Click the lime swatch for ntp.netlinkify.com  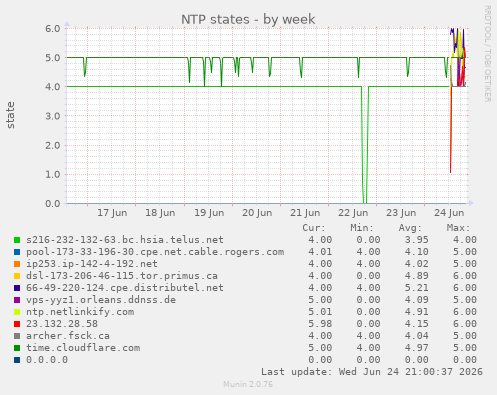[17, 312]
